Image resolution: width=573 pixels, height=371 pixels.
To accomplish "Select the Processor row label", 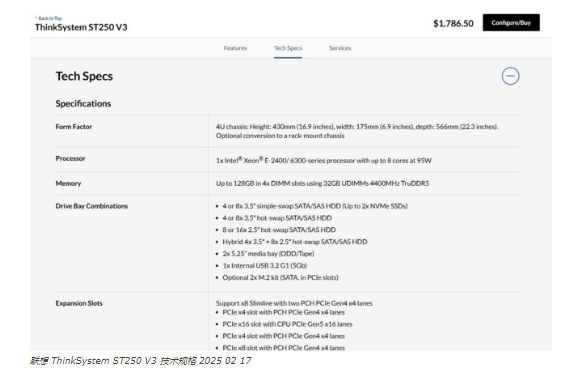I will (70, 158).
